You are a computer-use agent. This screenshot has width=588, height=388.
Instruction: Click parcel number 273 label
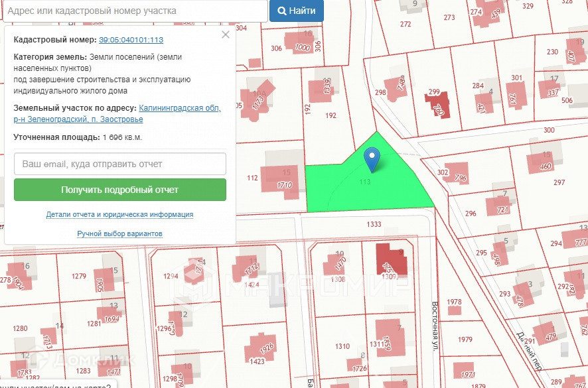[x=449, y=17]
